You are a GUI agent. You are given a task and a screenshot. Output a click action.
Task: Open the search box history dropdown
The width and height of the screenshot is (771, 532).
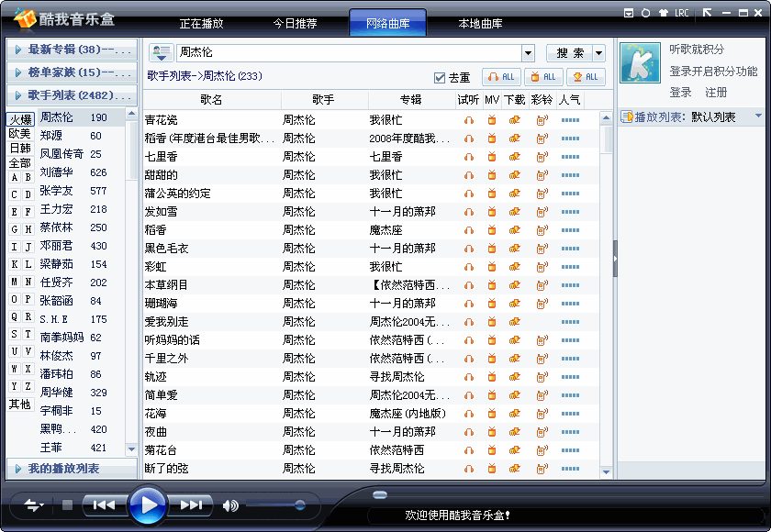click(x=528, y=53)
